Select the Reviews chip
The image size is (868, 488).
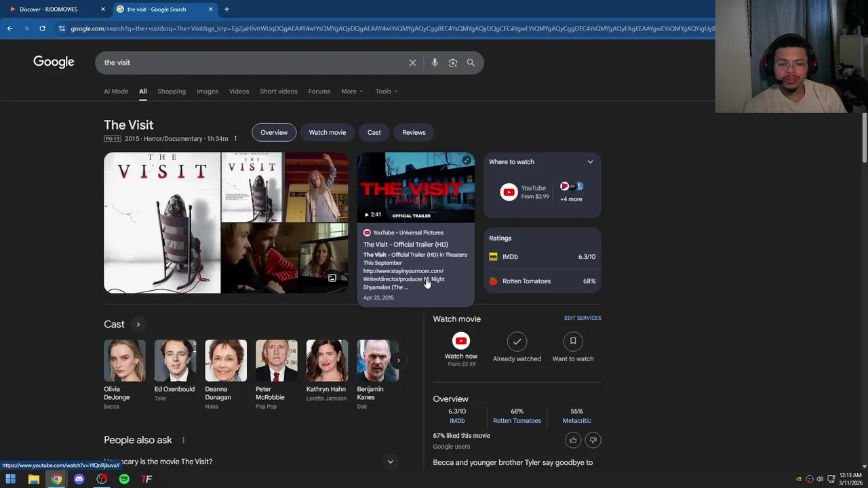tap(414, 132)
